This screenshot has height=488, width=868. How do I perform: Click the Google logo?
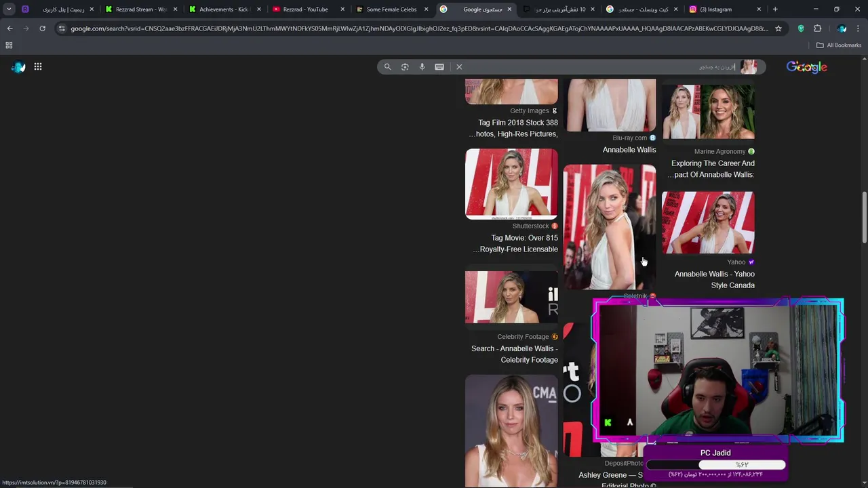[x=806, y=66]
